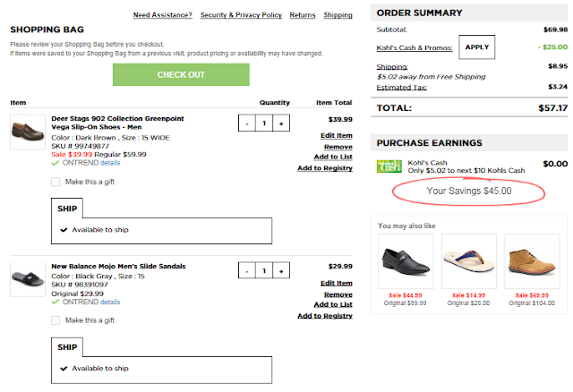Decrease quantity of Deer Stags shoes

pos(248,124)
